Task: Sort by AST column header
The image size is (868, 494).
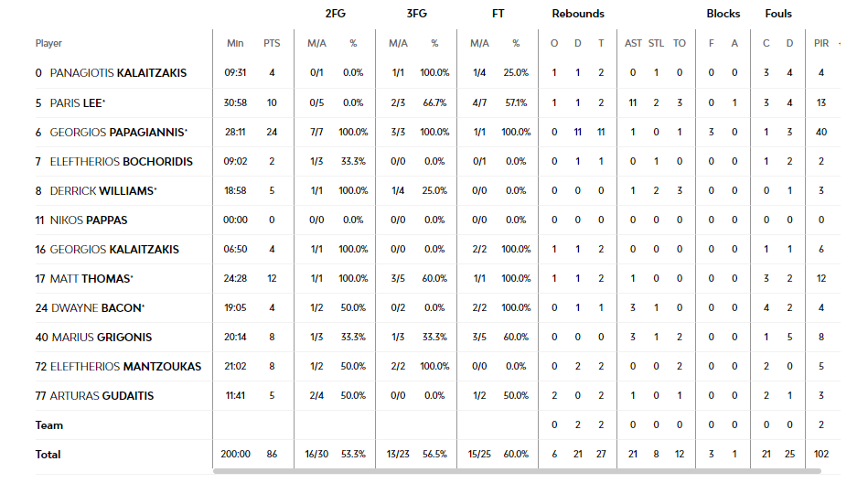Action: pyautogui.click(x=633, y=43)
